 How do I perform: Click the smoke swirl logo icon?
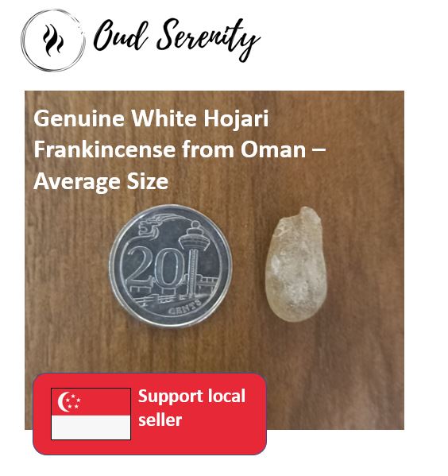tap(52, 40)
